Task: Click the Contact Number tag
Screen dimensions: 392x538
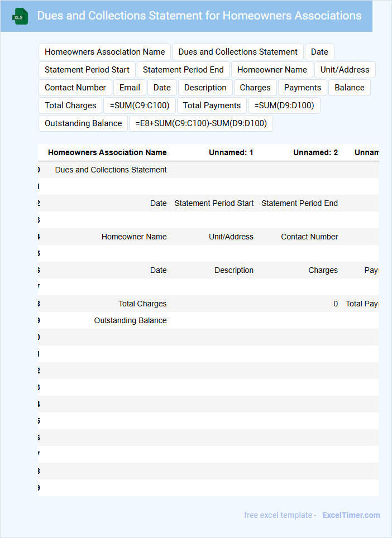Action: pos(75,88)
